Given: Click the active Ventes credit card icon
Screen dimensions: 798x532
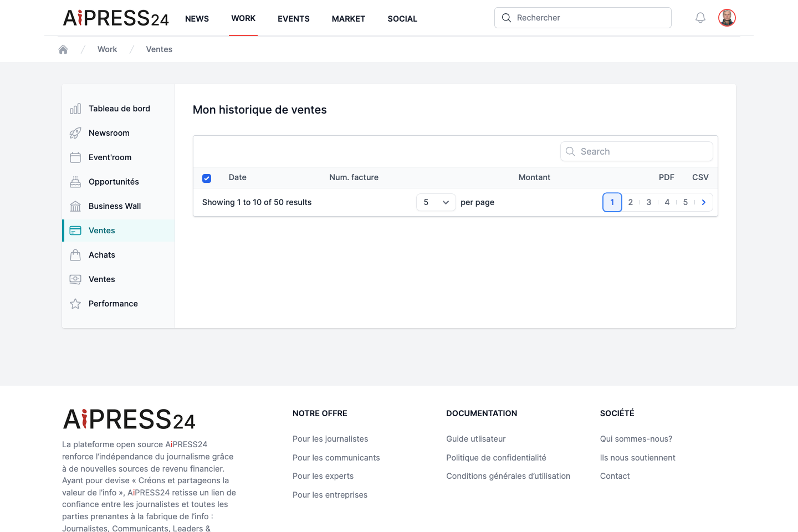Looking at the screenshot, I should (75, 231).
